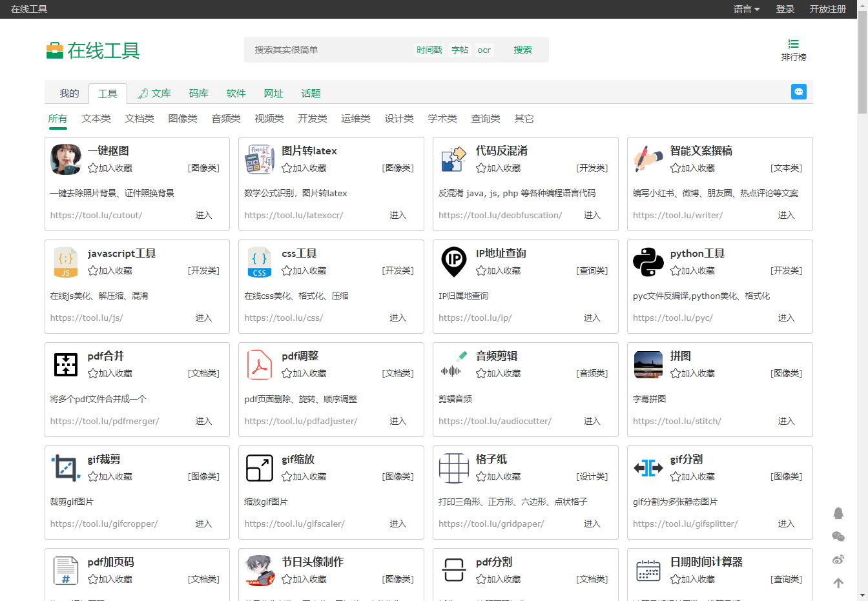Click the 代码反混淆 puzzle icon
Viewport: 868px width, 601px height.
[x=454, y=159]
